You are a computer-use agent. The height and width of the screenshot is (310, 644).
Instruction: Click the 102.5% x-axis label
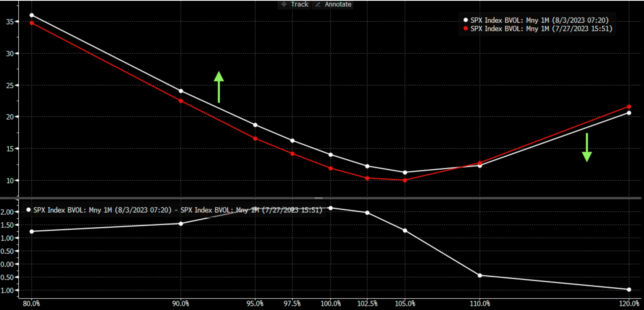click(367, 304)
